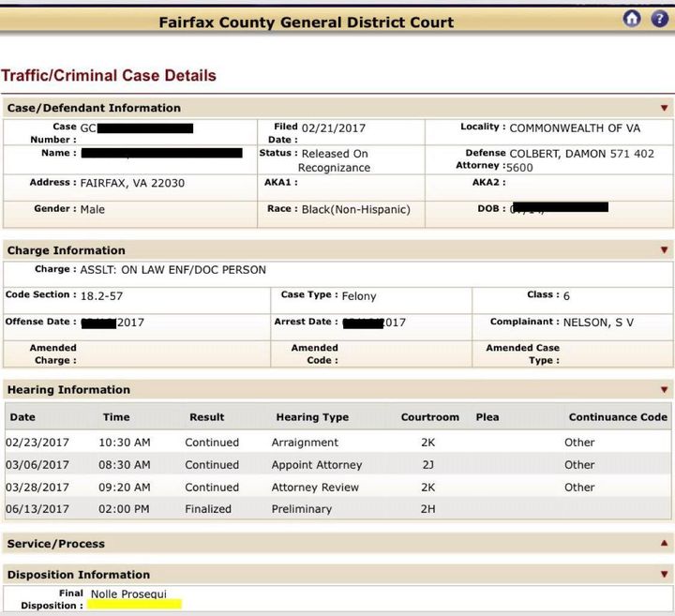Image resolution: width=675 pixels, height=616 pixels.
Task: Click the Result column header
Action: click(x=206, y=417)
